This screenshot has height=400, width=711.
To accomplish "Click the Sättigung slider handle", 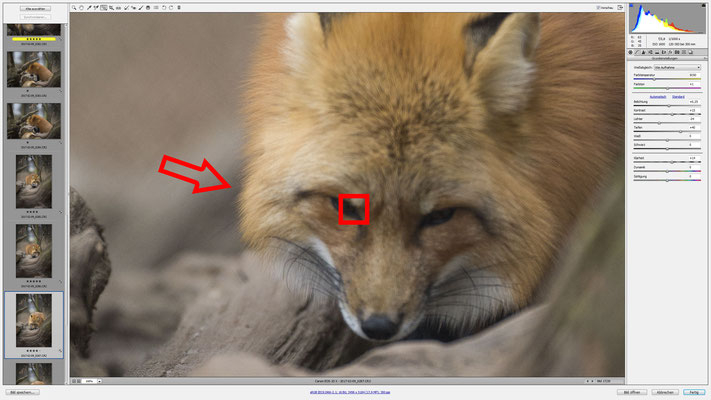I will click(x=667, y=180).
